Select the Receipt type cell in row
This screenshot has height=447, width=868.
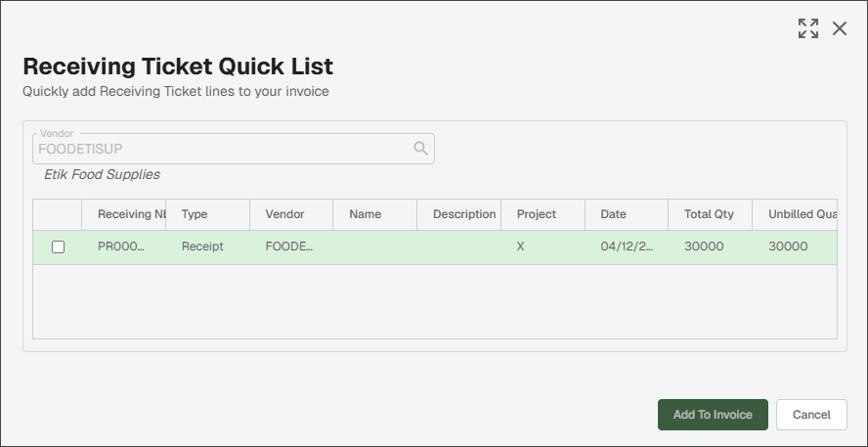pyautogui.click(x=207, y=247)
